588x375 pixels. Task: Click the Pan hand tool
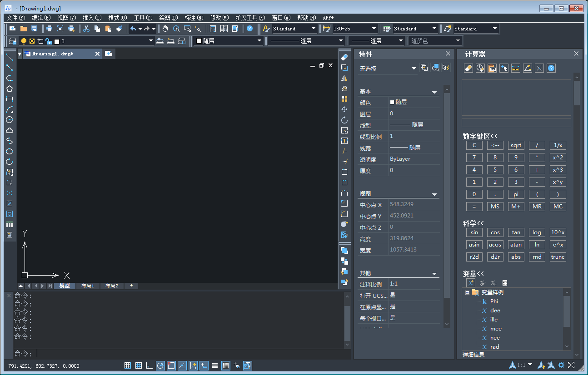(x=165, y=29)
